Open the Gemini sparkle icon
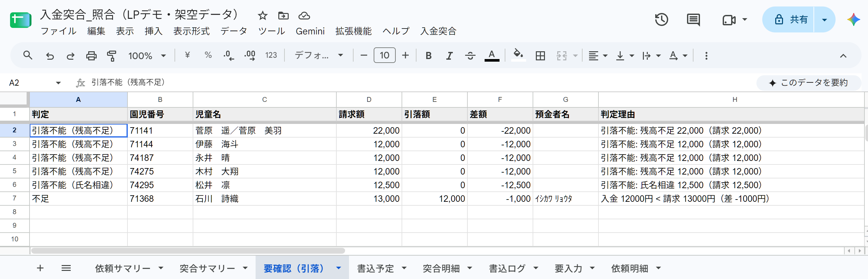Viewport: 868px width, 279px height. pyautogui.click(x=853, y=19)
